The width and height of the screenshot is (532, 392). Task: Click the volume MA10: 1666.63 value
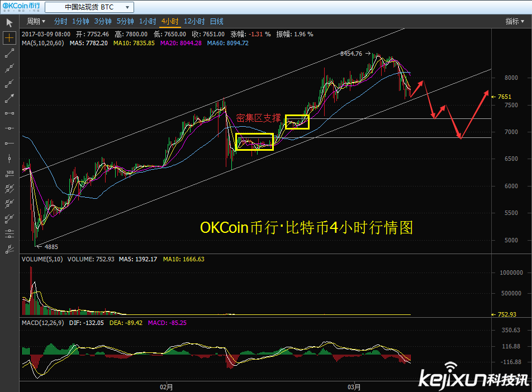(183, 259)
